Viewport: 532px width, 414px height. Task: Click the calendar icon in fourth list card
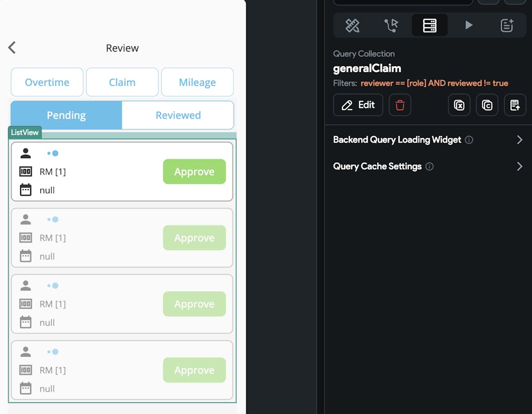pos(26,388)
